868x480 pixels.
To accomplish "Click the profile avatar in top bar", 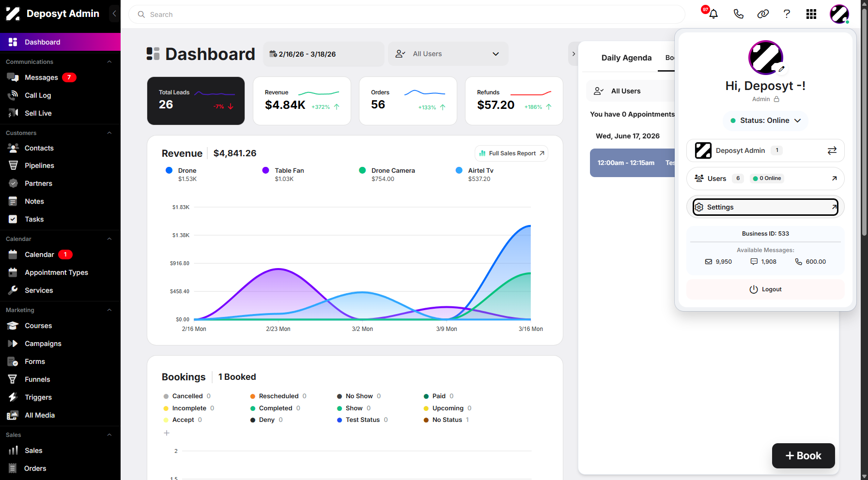I will click(x=839, y=14).
